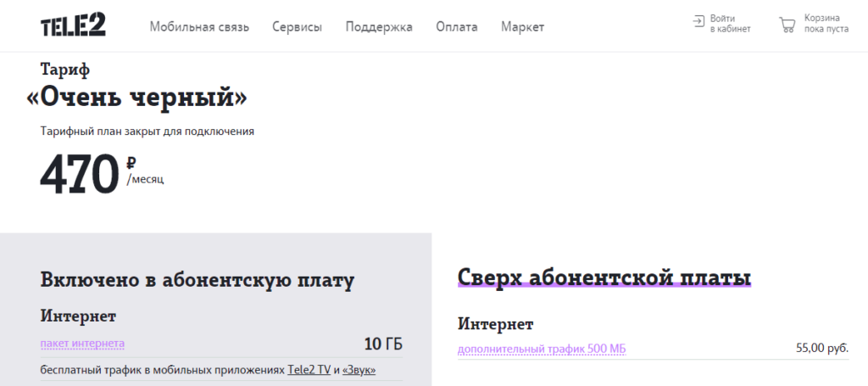
Task: Click the «Очень черный» tariff title
Action: pos(137,98)
